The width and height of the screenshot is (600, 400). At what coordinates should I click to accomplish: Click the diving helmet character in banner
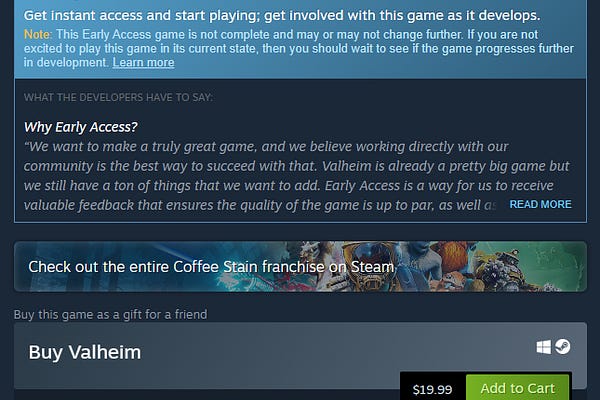(367, 264)
